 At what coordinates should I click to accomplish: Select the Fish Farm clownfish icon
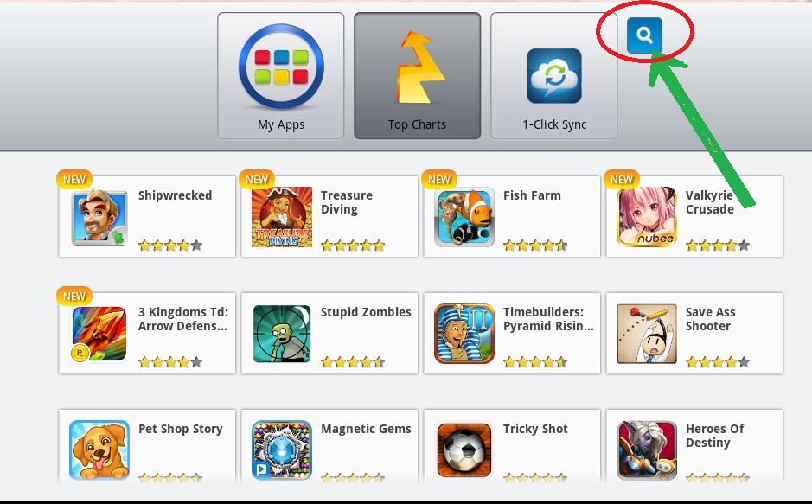coord(464,217)
